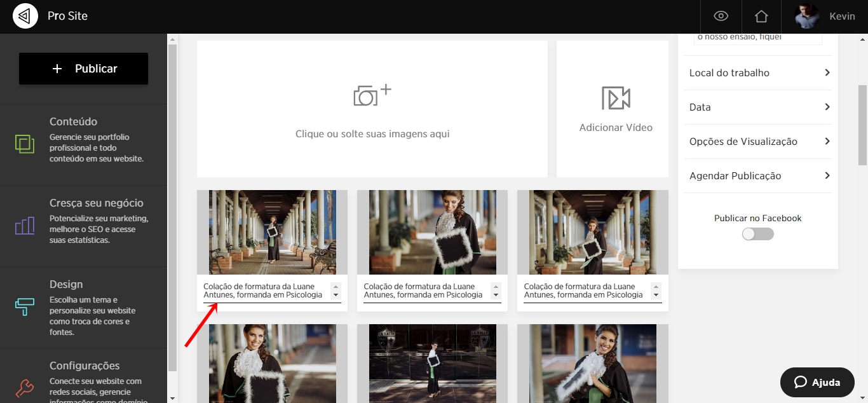Click the third caption's scroll up arrow
868x403 pixels.
tap(656, 287)
